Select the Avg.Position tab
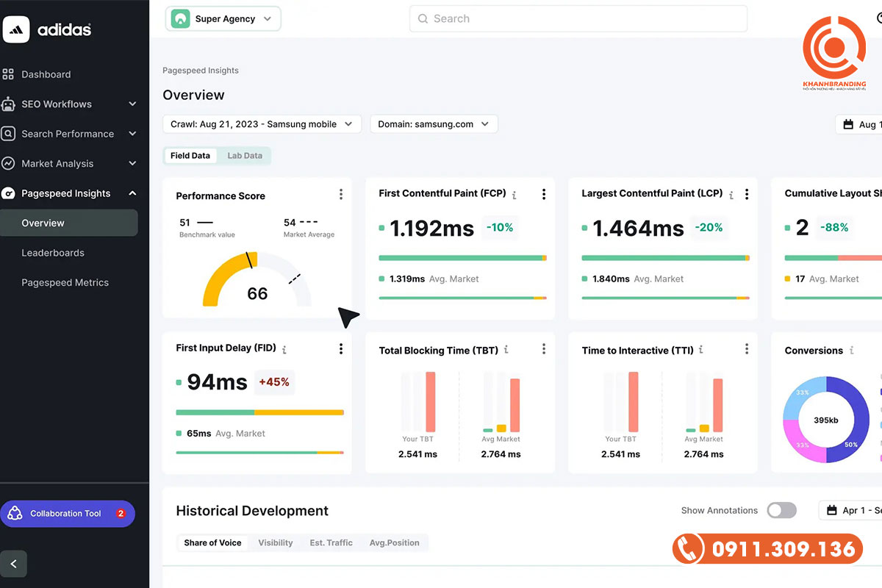882x588 pixels. 394,543
